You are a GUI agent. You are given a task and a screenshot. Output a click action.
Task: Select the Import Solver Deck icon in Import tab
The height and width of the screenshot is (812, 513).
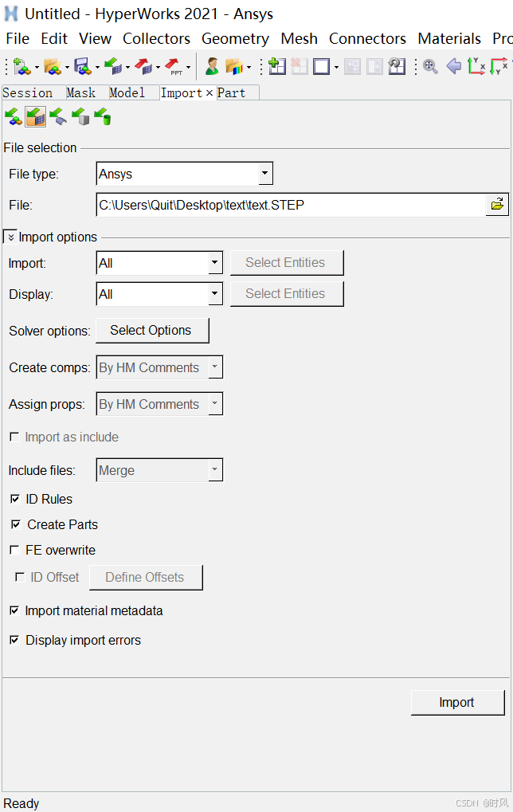pyautogui.click(x=36, y=117)
